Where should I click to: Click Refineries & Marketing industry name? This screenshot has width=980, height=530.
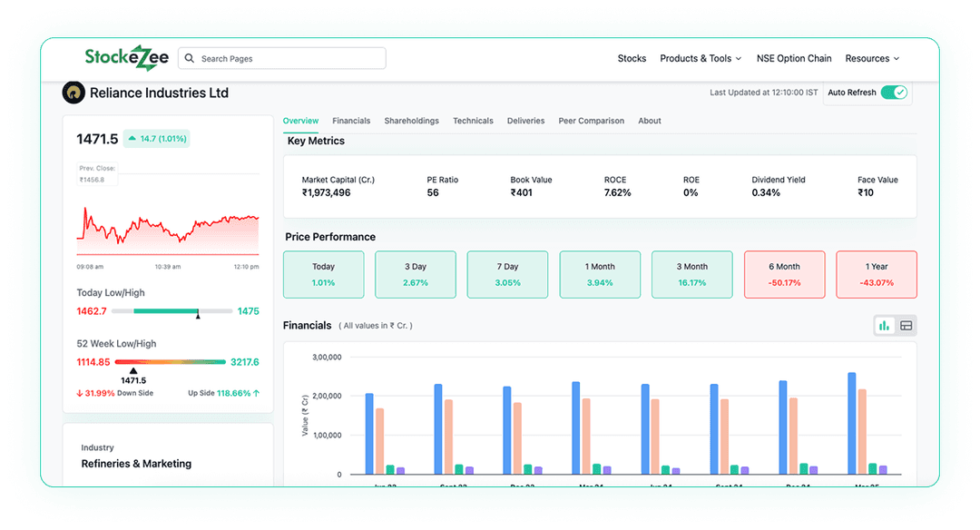(136, 464)
